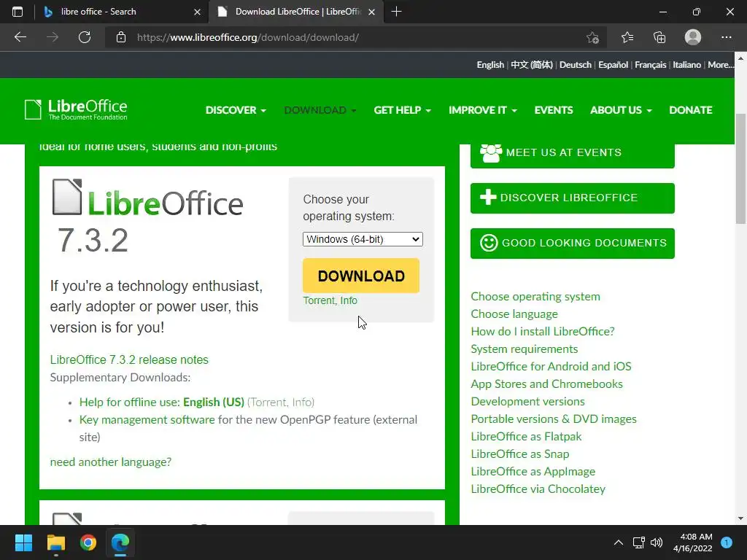Expand the GET HELP menu
Viewport: 747px width, 560px height.
click(403, 110)
